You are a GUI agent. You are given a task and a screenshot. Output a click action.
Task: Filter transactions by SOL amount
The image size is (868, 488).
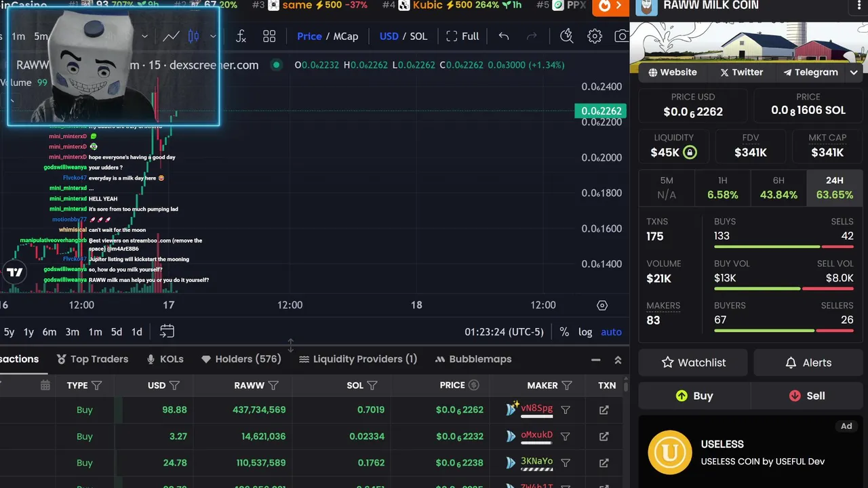[x=372, y=386]
